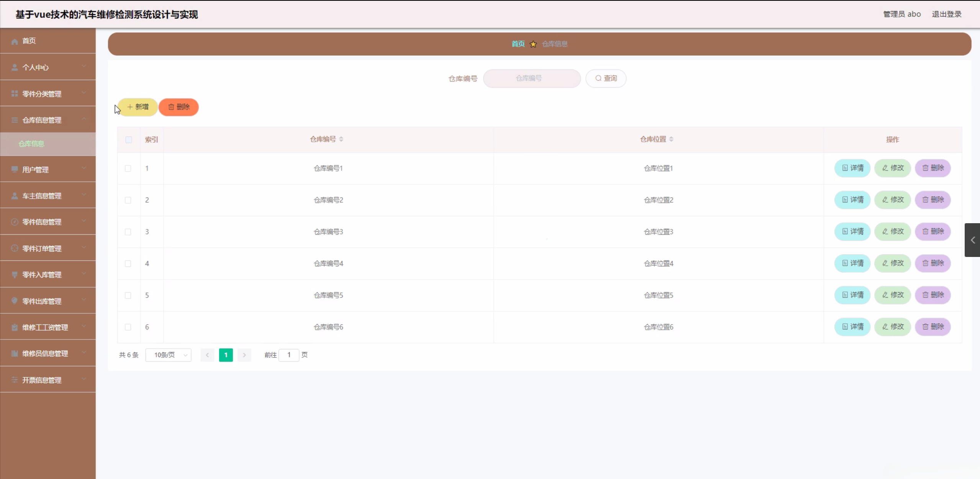Click the 零件出库管理 icon in sidebar
This screenshot has width=980, height=479.
point(15,301)
